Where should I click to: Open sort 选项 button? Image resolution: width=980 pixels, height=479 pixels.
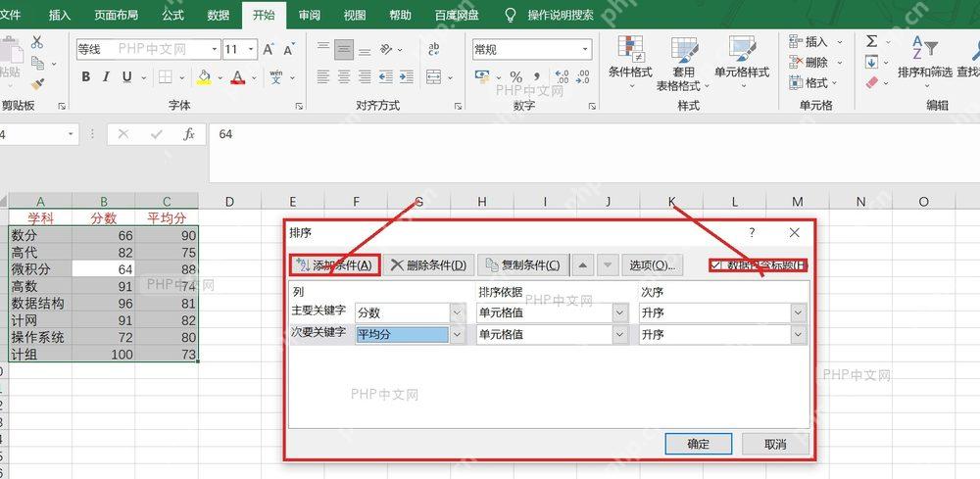pyautogui.click(x=652, y=265)
